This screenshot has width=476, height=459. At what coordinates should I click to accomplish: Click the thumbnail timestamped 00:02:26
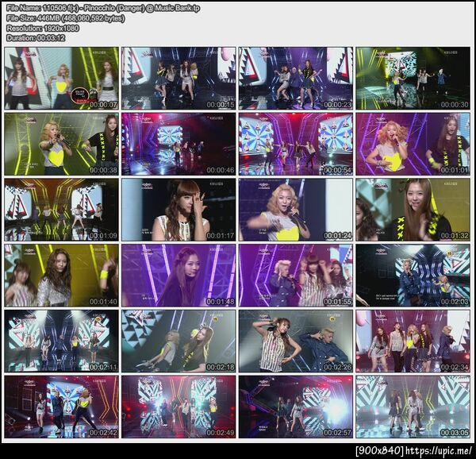click(x=296, y=341)
